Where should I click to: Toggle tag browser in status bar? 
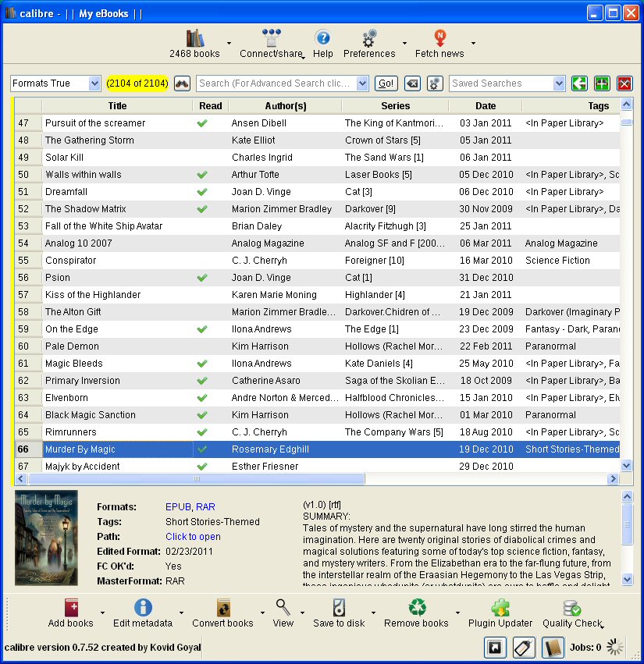[x=524, y=648]
